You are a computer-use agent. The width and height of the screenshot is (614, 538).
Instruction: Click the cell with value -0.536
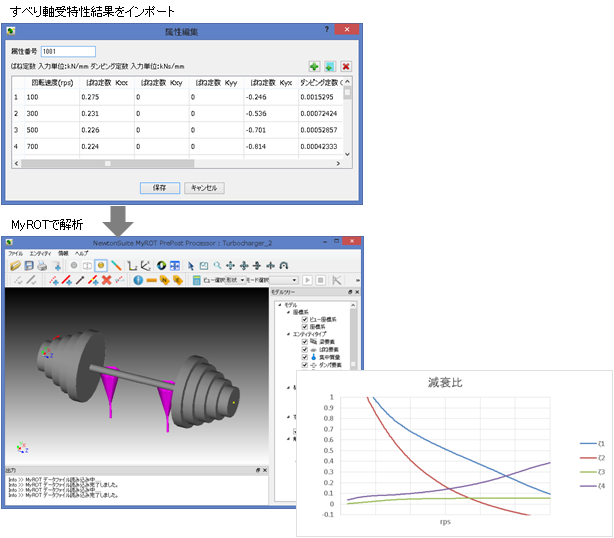coord(271,114)
